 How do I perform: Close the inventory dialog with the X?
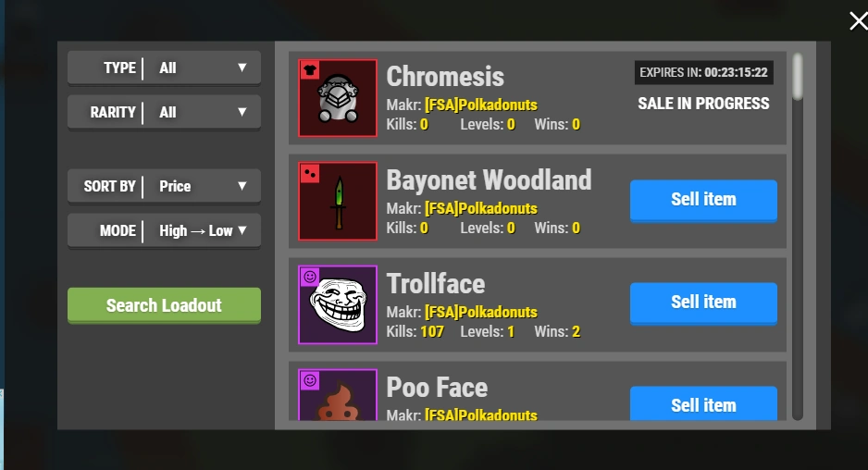[858, 21]
